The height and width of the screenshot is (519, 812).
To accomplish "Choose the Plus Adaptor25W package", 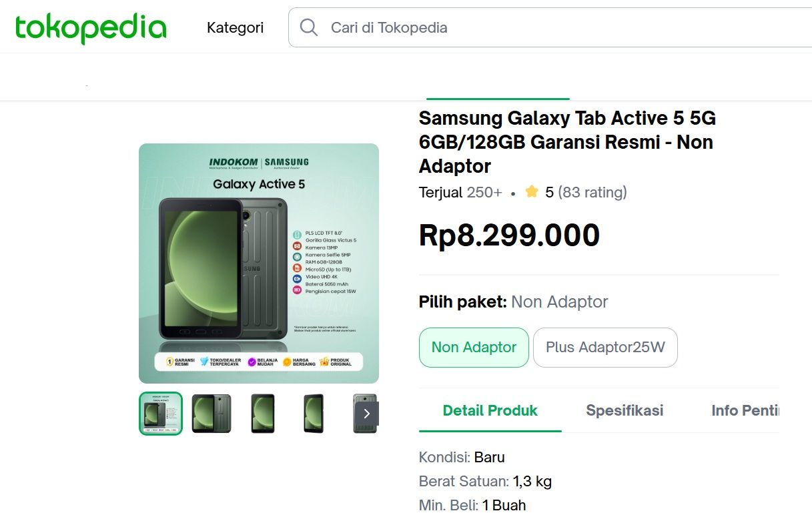I will [x=605, y=347].
